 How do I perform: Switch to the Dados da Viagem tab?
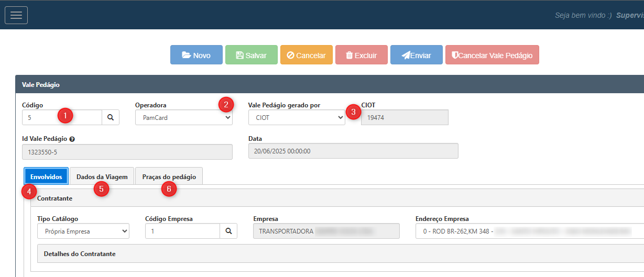tap(102, 177)
